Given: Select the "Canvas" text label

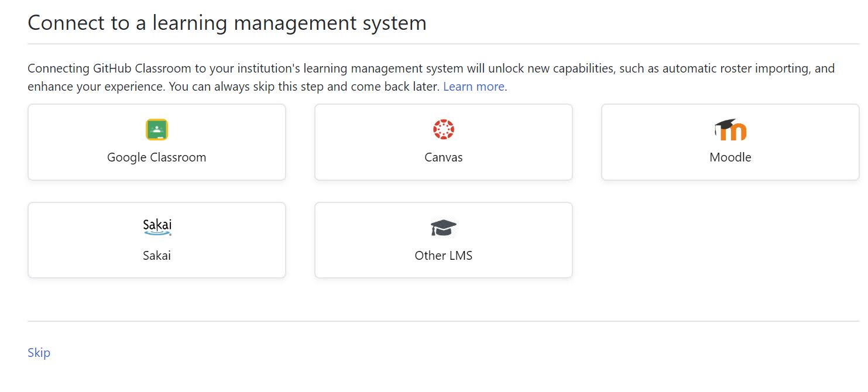Looking at the screenshot, I should coord(443,157).
